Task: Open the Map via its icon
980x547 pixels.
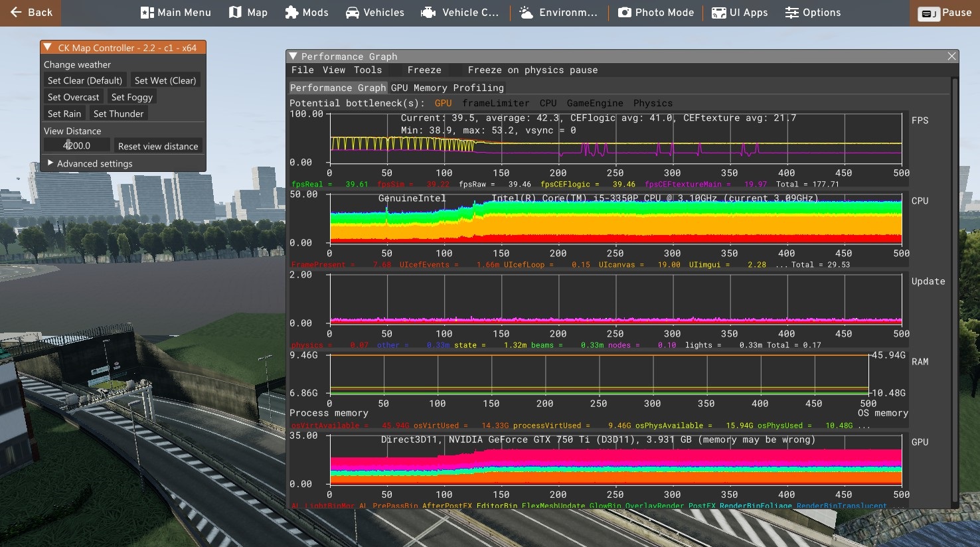Action: click(x=235, y=13)
